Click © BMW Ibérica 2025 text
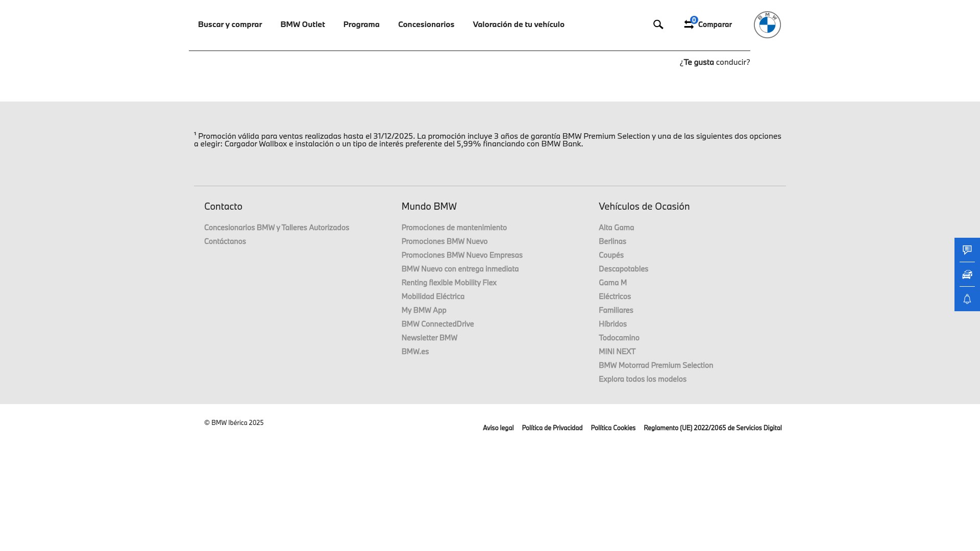This screenshot has width=980, height=551. coord(234,423)
